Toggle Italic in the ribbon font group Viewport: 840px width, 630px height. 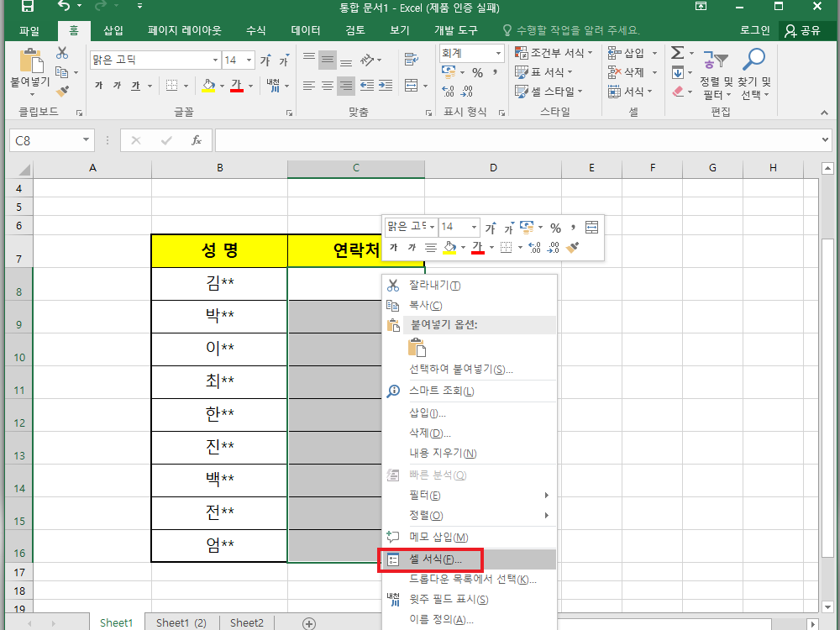tap(118, 85)
